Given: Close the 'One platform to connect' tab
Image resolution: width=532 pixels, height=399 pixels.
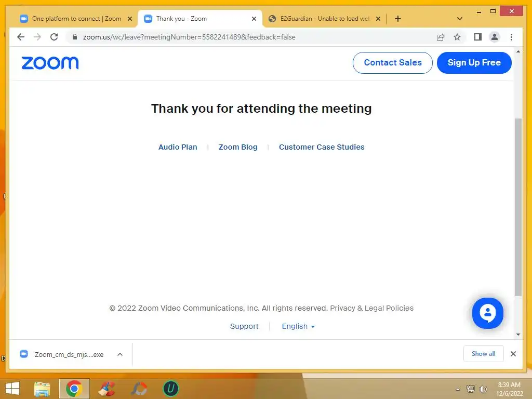Looking at the screenshot, I should [129, 19].
